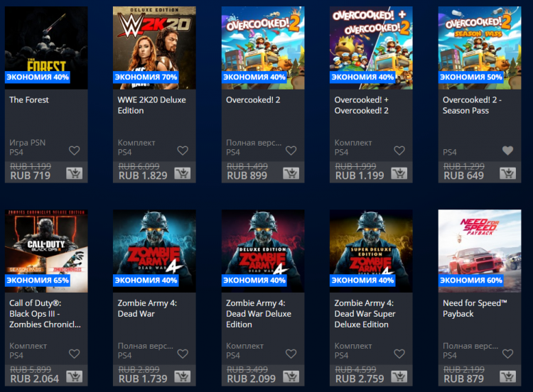This screenshot has width=533, height=392.
Task: Add Zombie Army 4 Super Deluxe Edition to cart
Action: tap(399, 376)
